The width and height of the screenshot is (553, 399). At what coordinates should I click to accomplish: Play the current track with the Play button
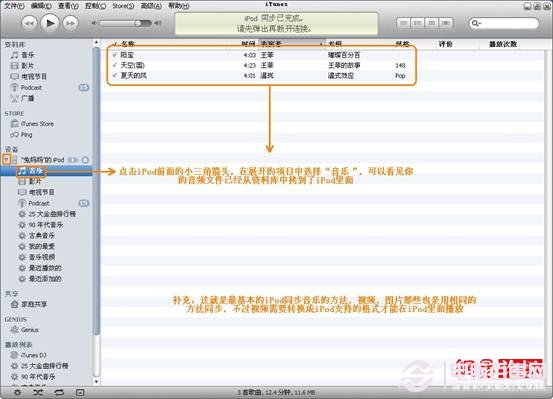(49, 23)
